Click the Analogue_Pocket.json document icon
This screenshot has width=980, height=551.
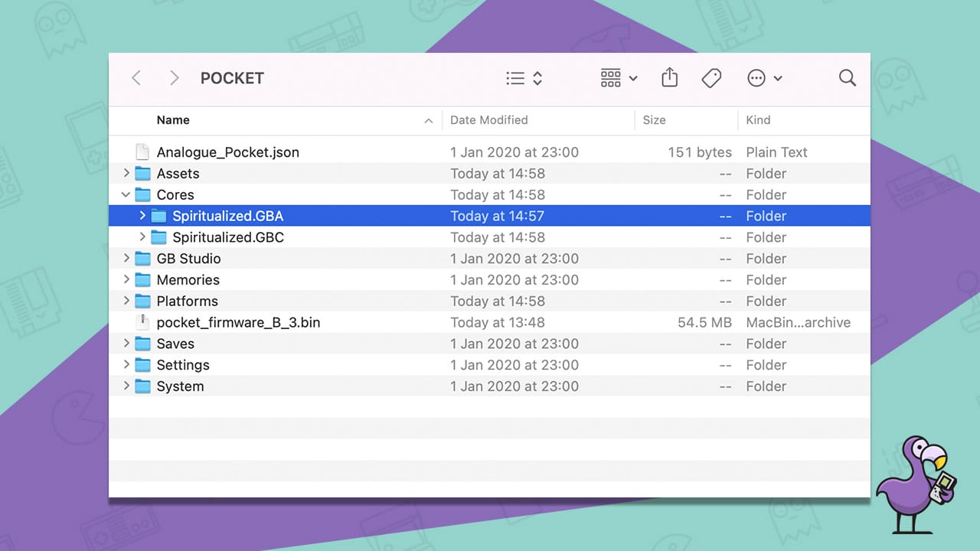[142, 152]
